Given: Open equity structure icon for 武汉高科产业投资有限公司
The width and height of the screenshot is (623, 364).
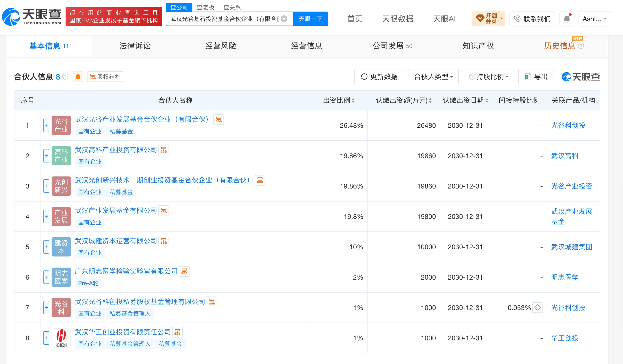Looking at the screenshot, I should 164,150.
